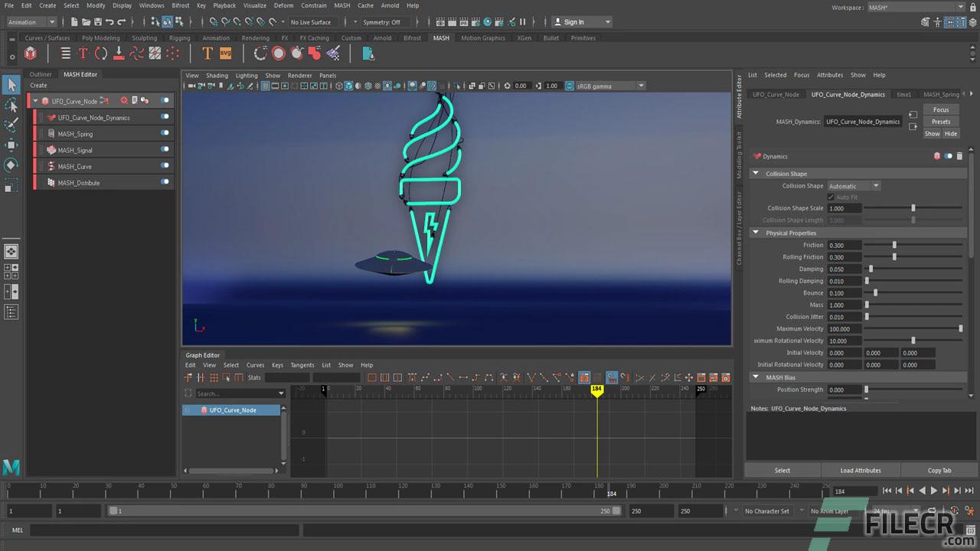This screenshot has height=551, width=980.
Task: Open the Symmetry Off dropdown
Action: (x=387, y=22)
